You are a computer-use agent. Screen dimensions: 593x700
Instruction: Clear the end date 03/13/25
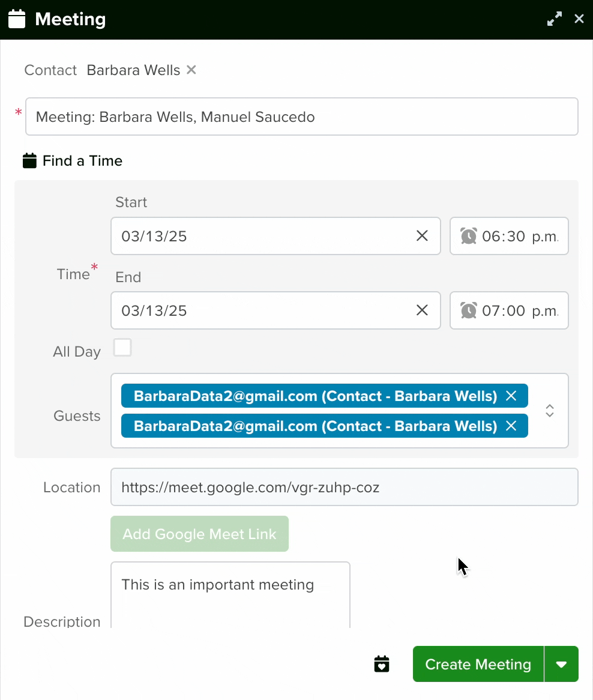[x=422, y=310]
